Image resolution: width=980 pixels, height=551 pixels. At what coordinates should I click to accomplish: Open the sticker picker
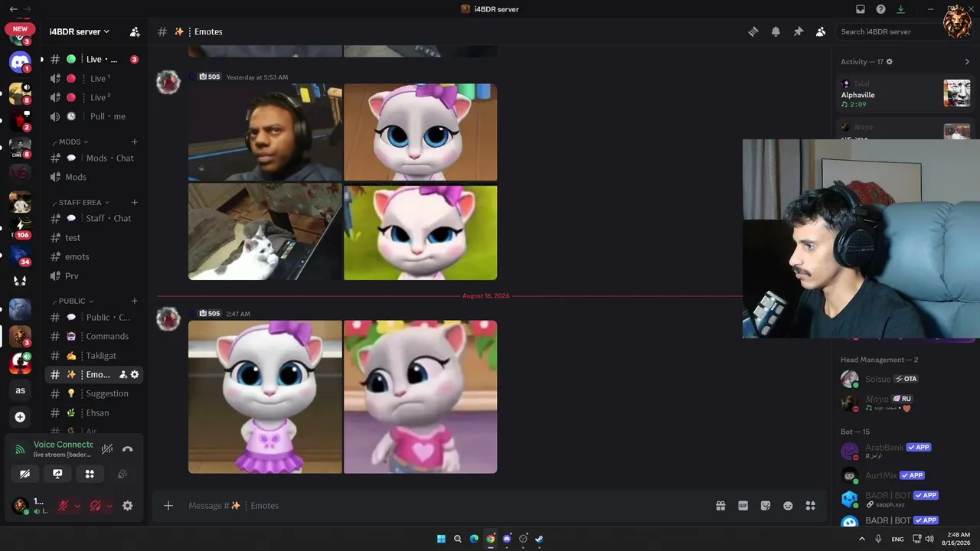click(766, 505)
